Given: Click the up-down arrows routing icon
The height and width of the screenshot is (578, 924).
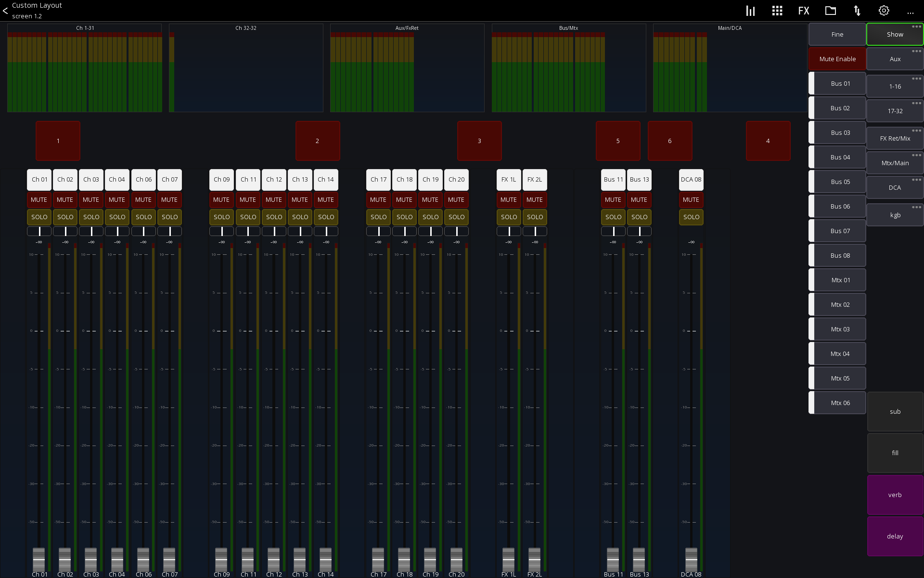Looking at the screenshot, I should pyautogui.click(x=857, y=11).
